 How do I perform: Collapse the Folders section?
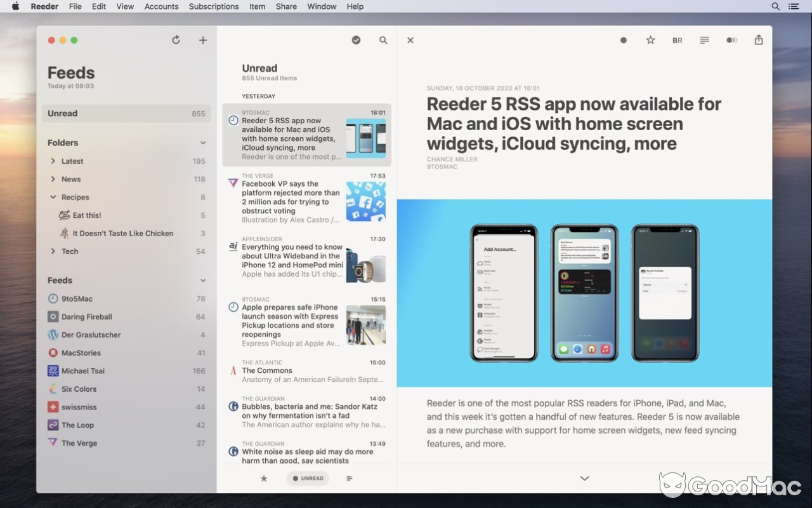pyautogui.click(x=203, y=142)
